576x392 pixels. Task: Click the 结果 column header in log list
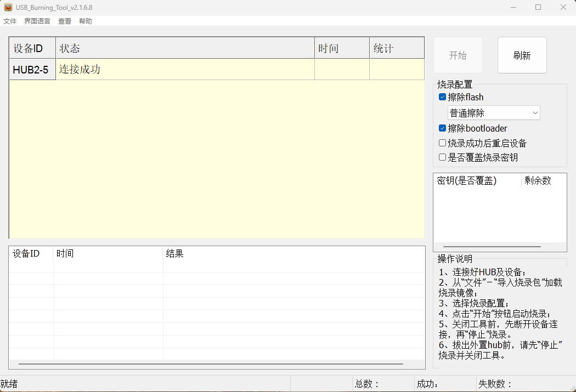293,253
